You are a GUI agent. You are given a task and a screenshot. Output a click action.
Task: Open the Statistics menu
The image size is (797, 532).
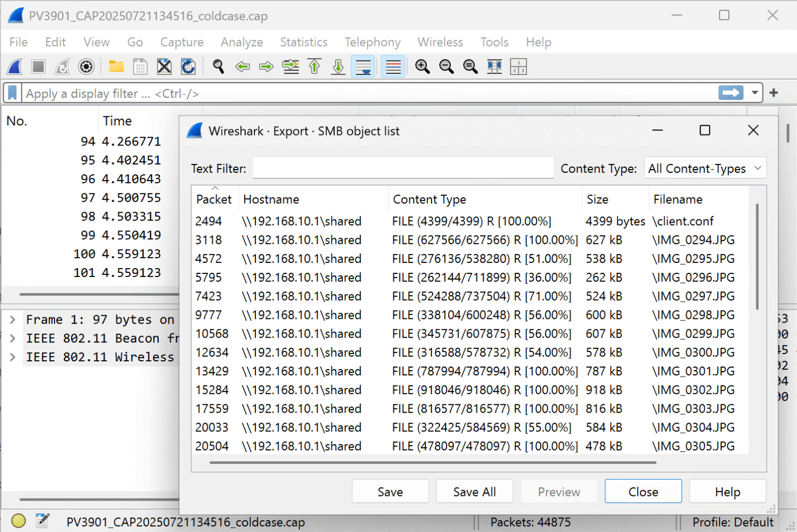304,42
